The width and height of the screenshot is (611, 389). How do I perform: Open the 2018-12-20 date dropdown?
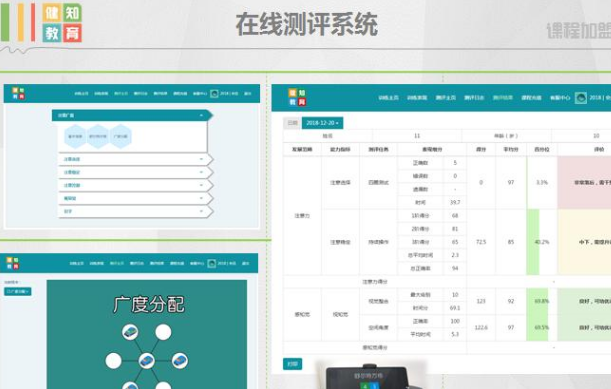[322, 123]
